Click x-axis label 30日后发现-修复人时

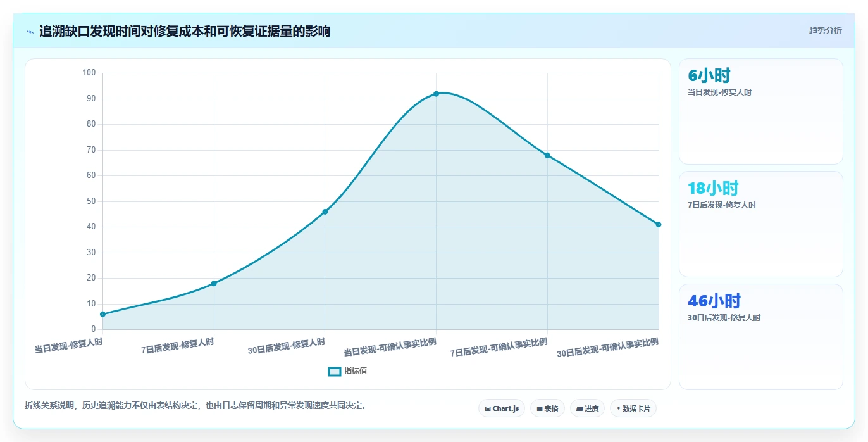pos(287,346)
